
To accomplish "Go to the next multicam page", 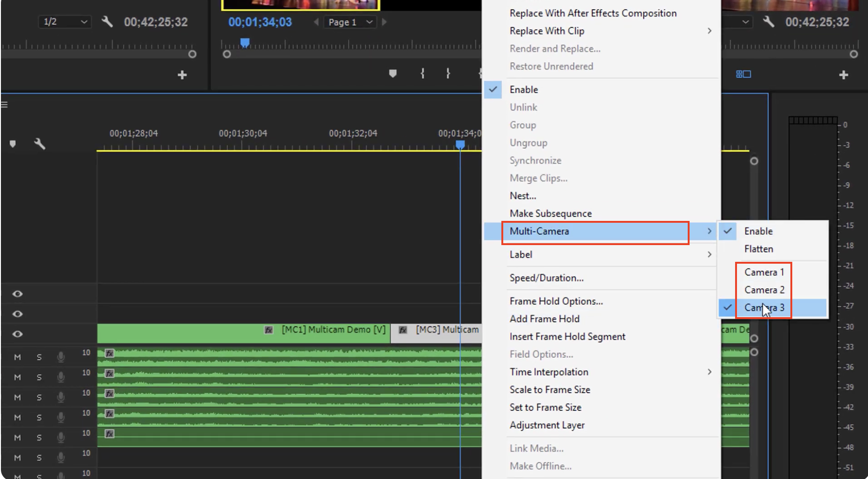I will 384,22.
